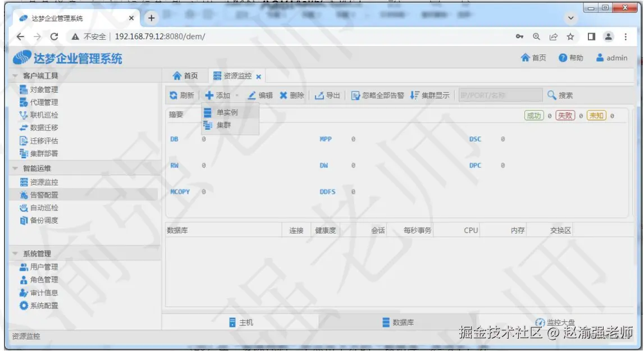
Task: Sort by the 内存 column header
Action: tap(504, 231)
